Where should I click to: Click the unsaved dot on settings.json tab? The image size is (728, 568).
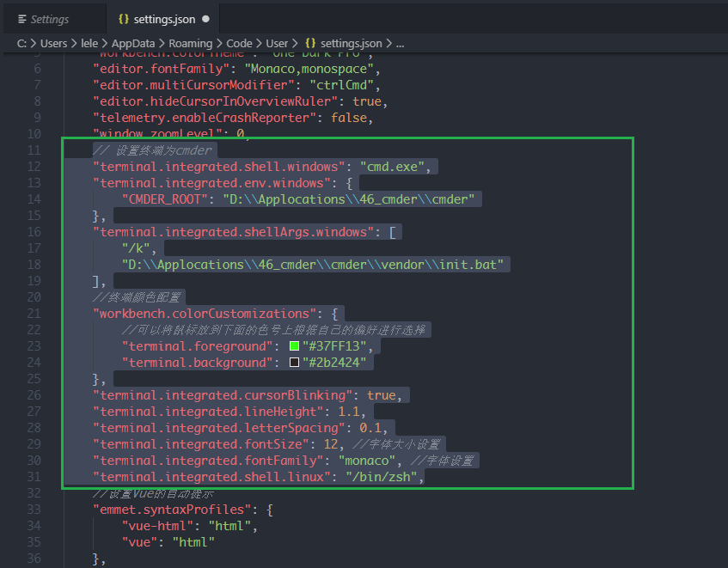(x=207, y=19)
